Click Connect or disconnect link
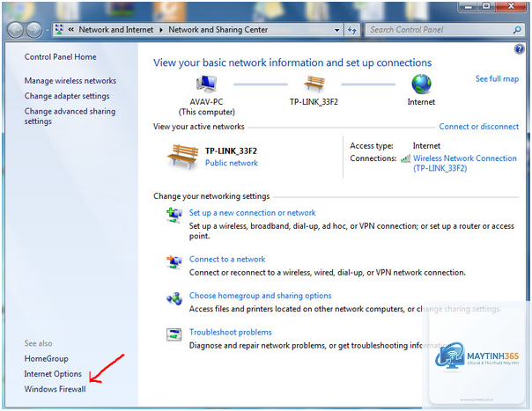 point(479,127)
